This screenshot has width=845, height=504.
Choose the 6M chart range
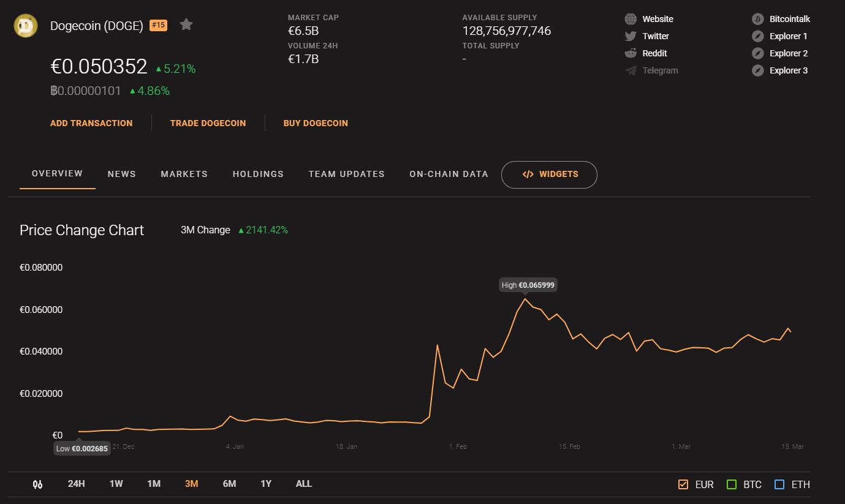click(x=230, y=484)
